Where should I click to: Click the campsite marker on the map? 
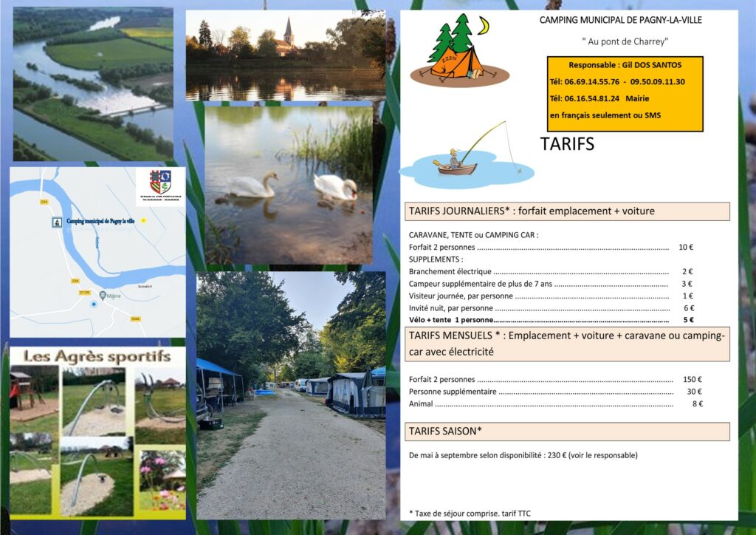point(58,222)
